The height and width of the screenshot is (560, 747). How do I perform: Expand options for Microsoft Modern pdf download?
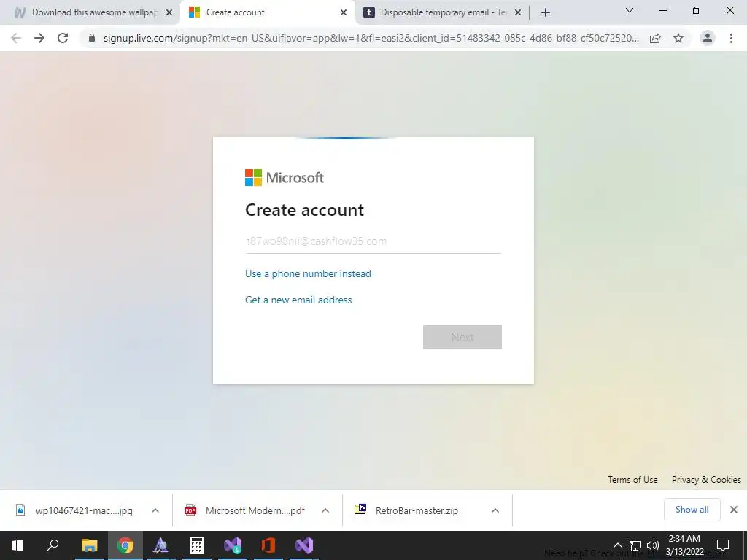pos(325,510)
